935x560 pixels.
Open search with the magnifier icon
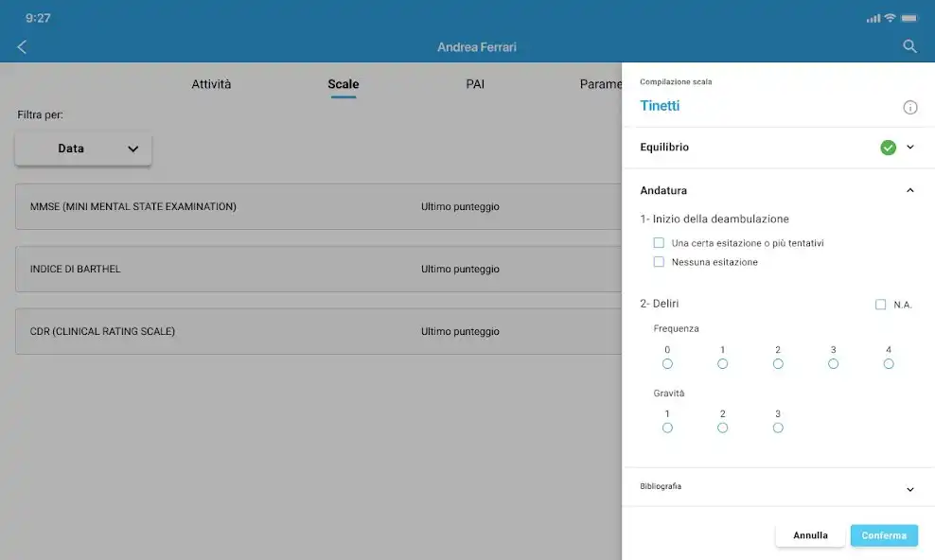coord(909,46)
